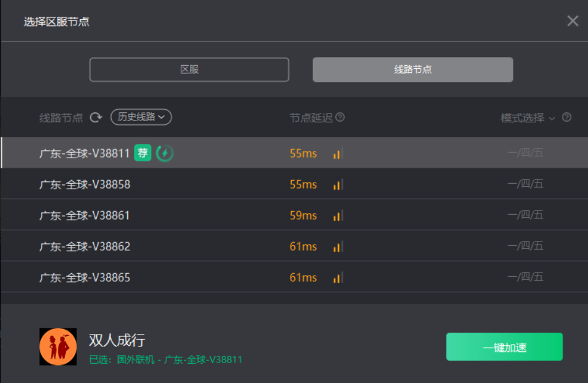The height and width of the screenshot is (383, 588).
Task: Click the 双人成行 game title
Action: (117, 340)
